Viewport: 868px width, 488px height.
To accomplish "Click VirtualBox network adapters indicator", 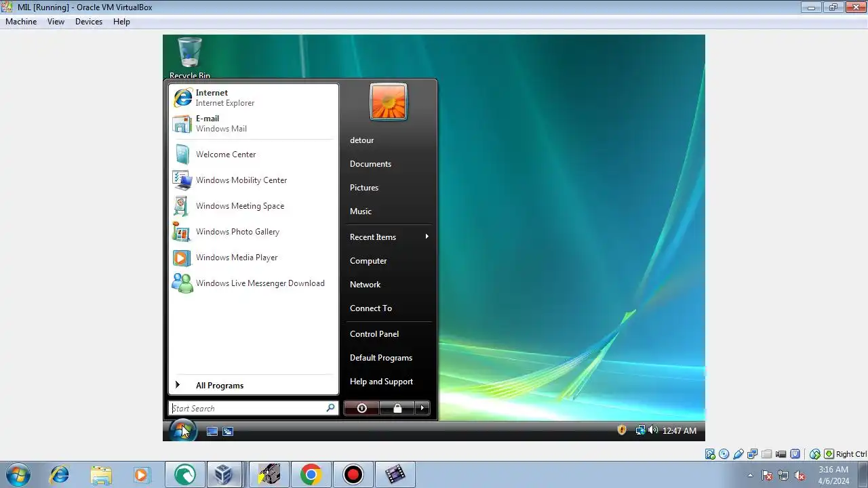I will click(753, 454).
